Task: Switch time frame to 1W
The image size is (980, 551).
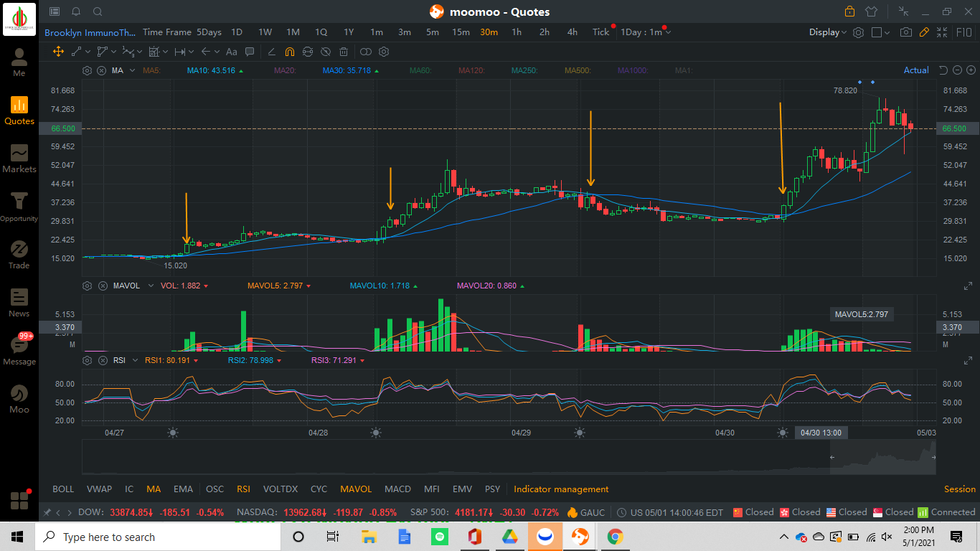Action: (x=265, y=32)
